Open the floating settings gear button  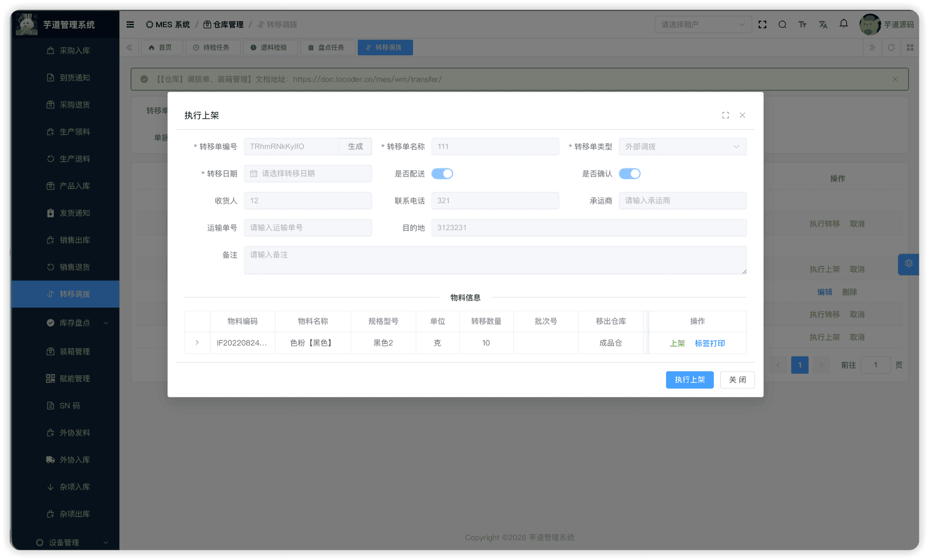908,264
